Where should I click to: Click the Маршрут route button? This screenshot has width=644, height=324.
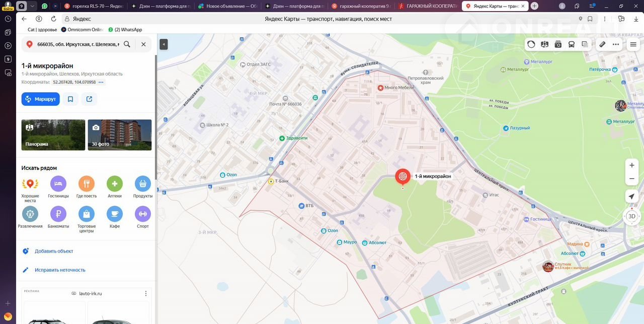[40, 99]
